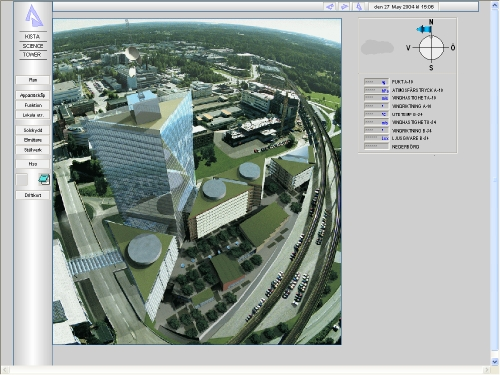Click the NEDERBÖRD value field

[376, 146]
